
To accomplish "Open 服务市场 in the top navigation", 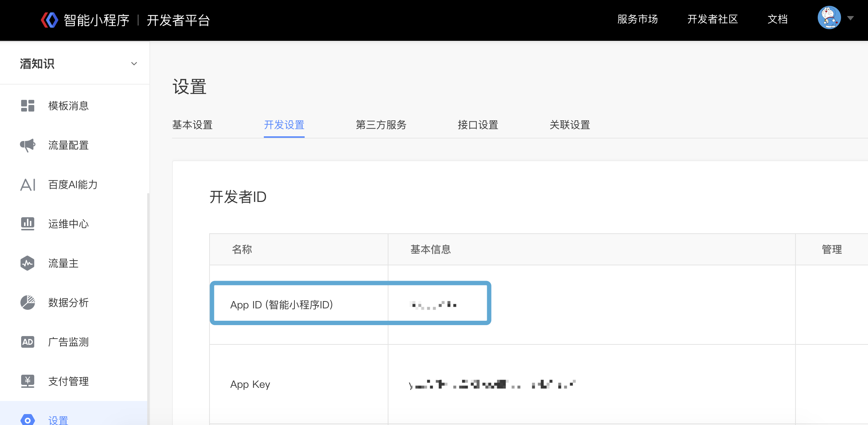I will point(637,19).
